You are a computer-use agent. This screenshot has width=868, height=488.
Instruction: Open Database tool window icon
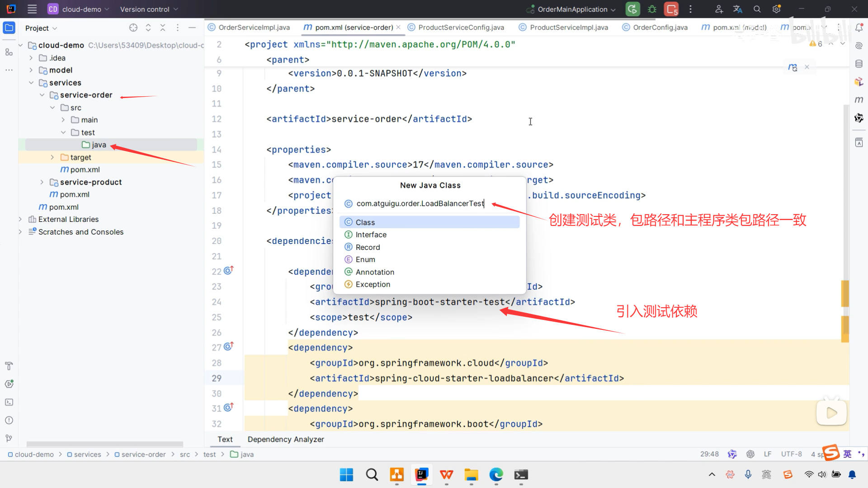click(x=859, y=64)
